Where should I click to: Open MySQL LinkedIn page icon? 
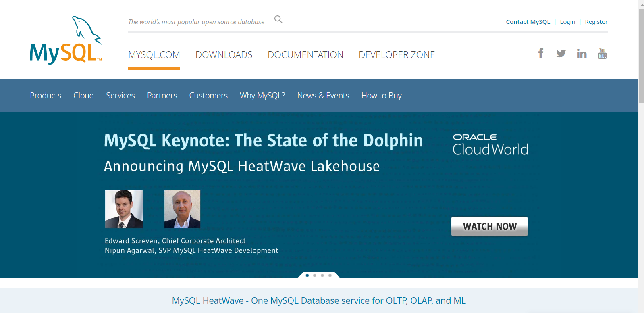[582, 53]
